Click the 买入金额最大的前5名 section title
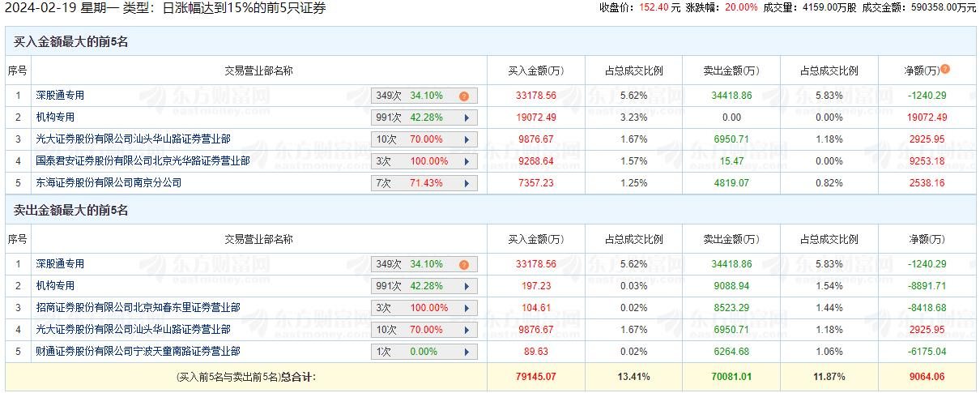 [71, 42]
